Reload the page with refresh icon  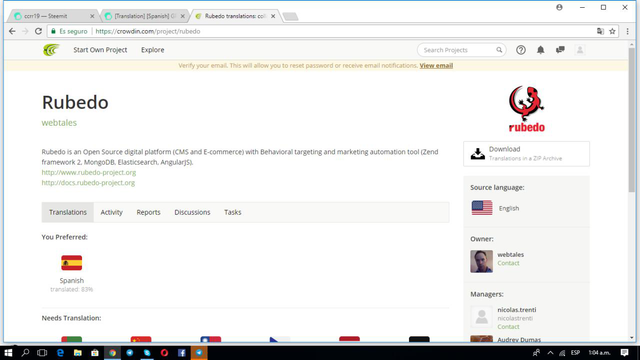click(38, 31)
